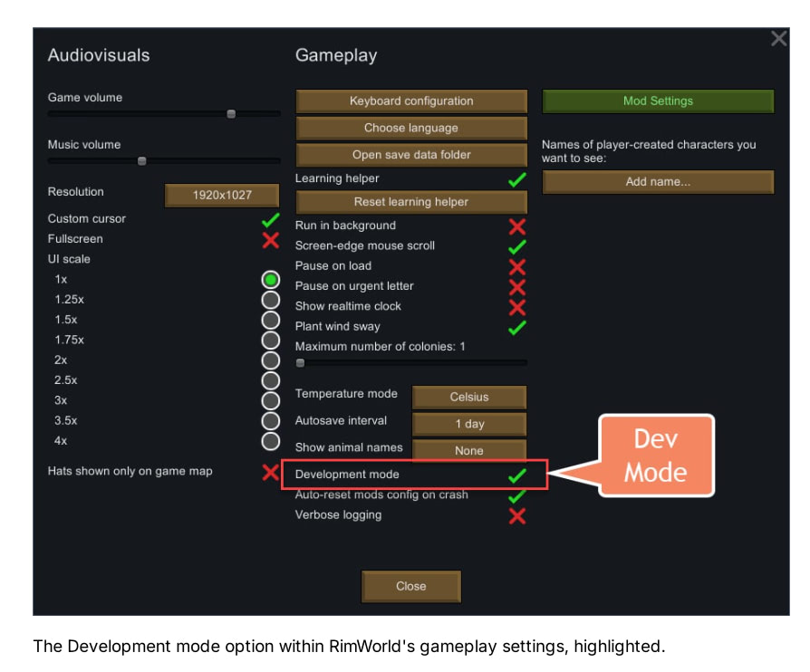Click the UI scale label
This screenshot has height=672, width=810.
point(69,259)
